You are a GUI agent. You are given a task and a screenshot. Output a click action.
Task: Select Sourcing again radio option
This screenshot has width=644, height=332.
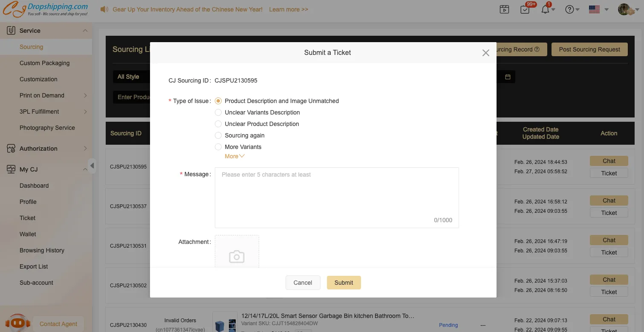click(x=218, y=135)
